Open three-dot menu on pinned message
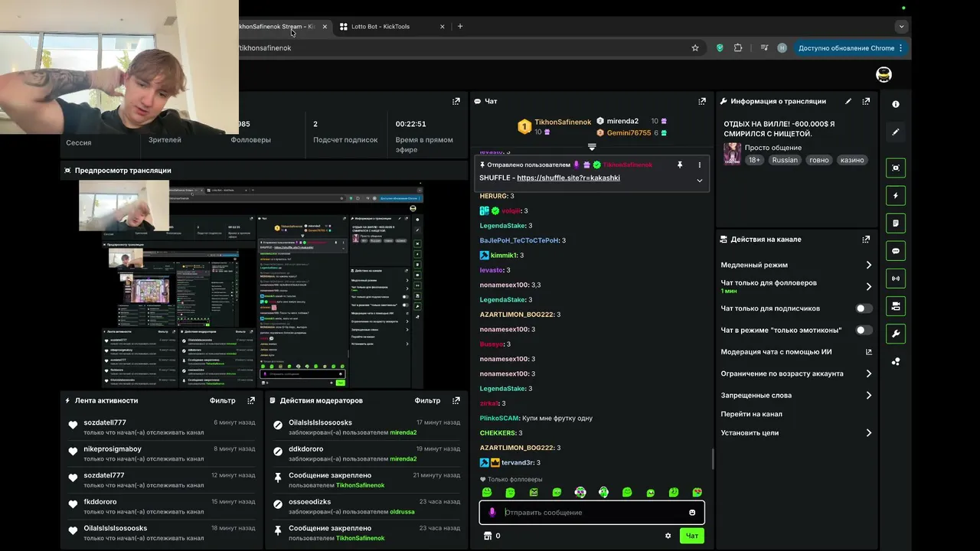Image resolution: width=980 pixels, height=551 pixels. coord(699,165)
